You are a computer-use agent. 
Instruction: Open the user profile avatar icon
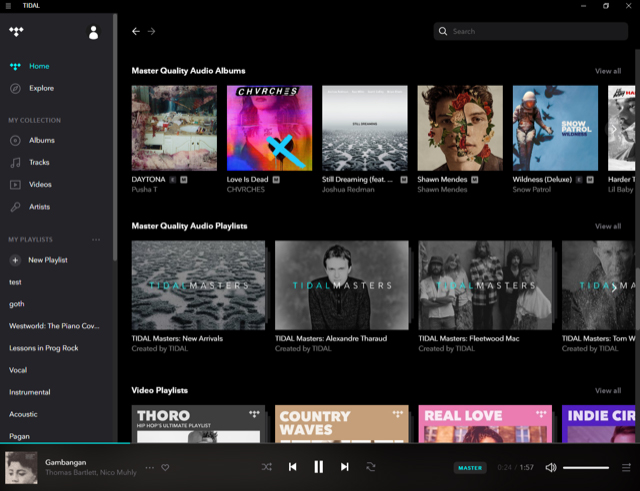point(94,32)
